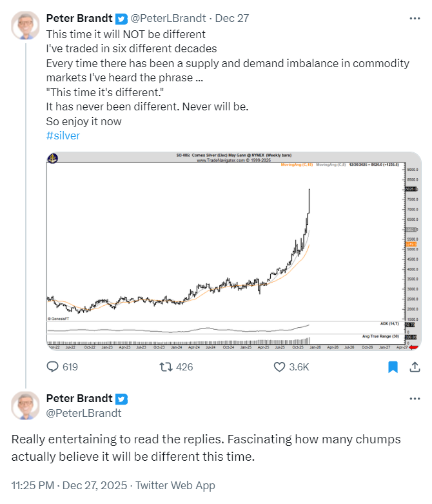Click the #silver hashtag link
This screenshot has height=504, width=432.
coord(63,136)
